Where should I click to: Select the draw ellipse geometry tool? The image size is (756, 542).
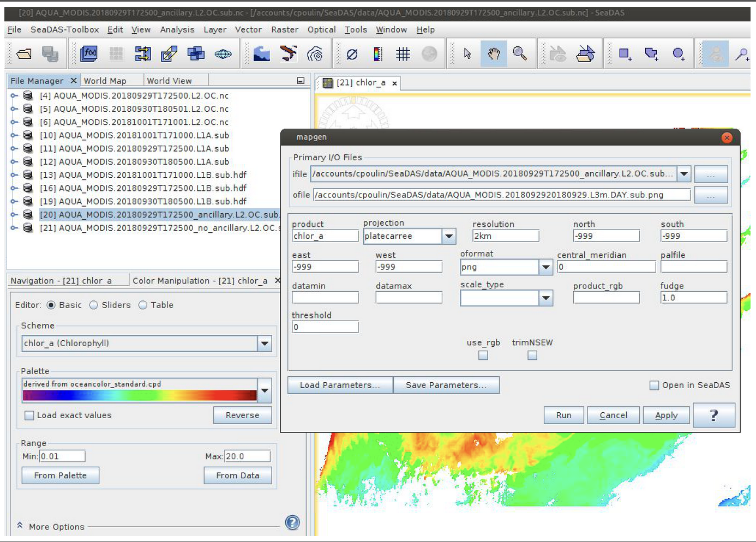678,53
